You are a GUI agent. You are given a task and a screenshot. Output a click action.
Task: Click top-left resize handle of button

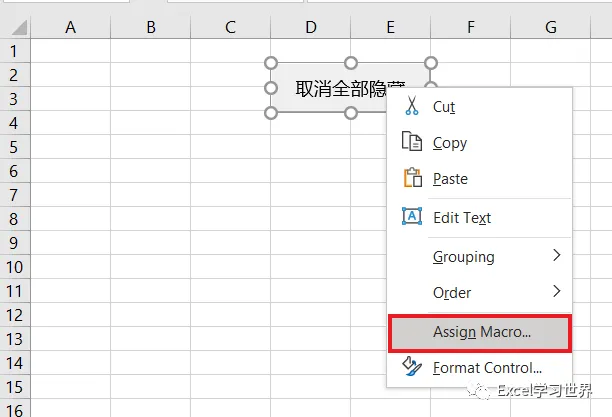tap(270, 63)
